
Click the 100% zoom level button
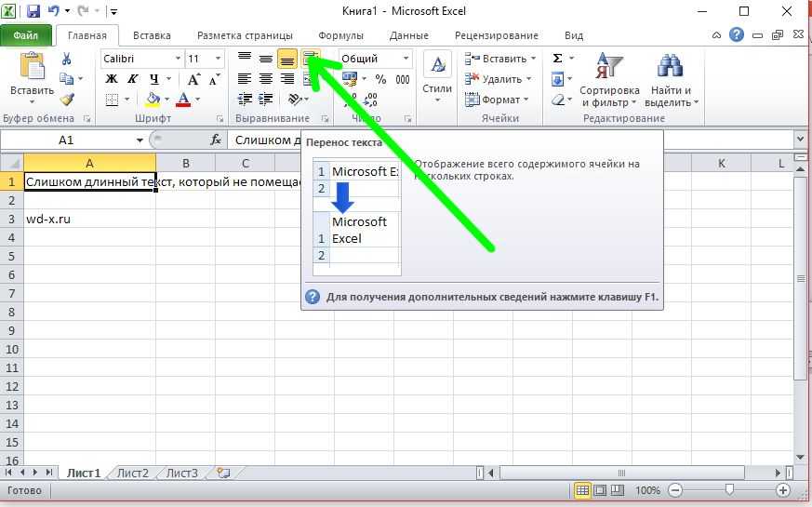click(x=647, y=490)
